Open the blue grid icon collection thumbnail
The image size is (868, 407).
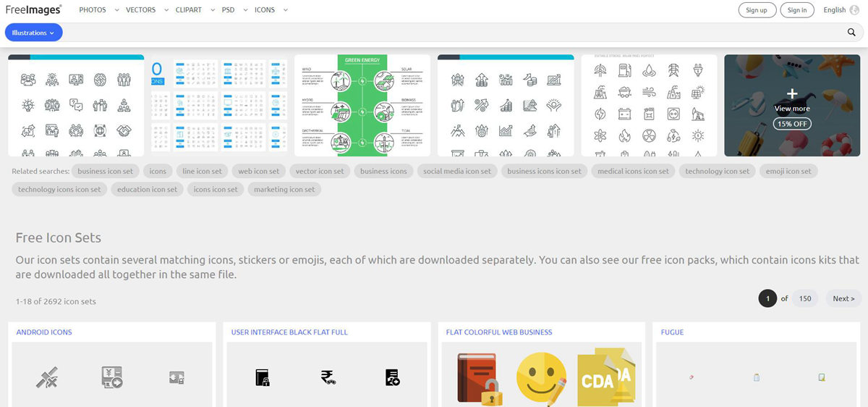tap(219, 106)
